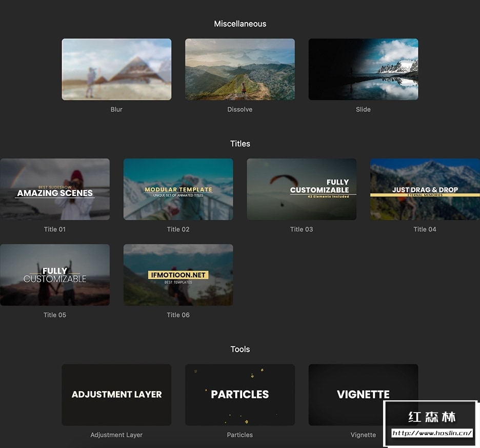Click the Dissolve caption label
The height and width of the screenshot is (448, 480).
click(x=239, y=109)
